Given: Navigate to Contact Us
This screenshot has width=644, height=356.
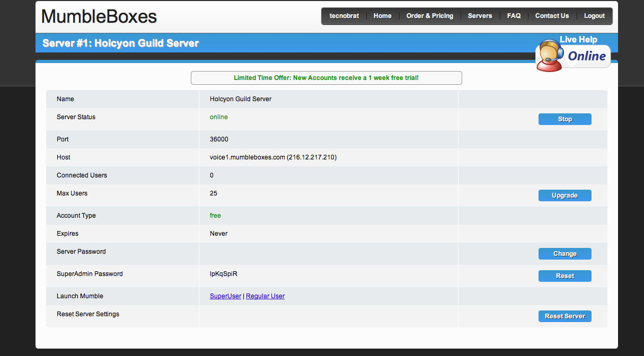Looking at the screenshot, I should [552, 16].
